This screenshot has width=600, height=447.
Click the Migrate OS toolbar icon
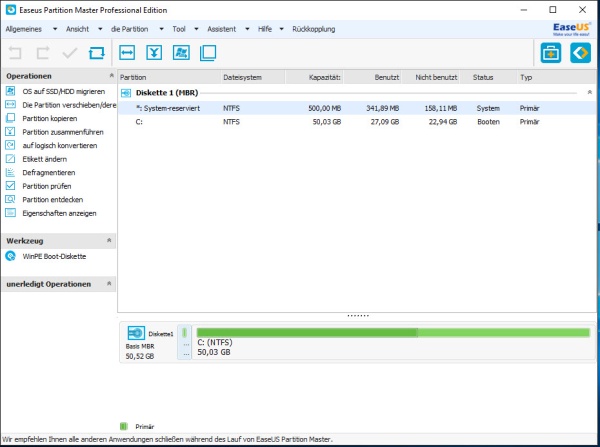[x=181, y=52]
